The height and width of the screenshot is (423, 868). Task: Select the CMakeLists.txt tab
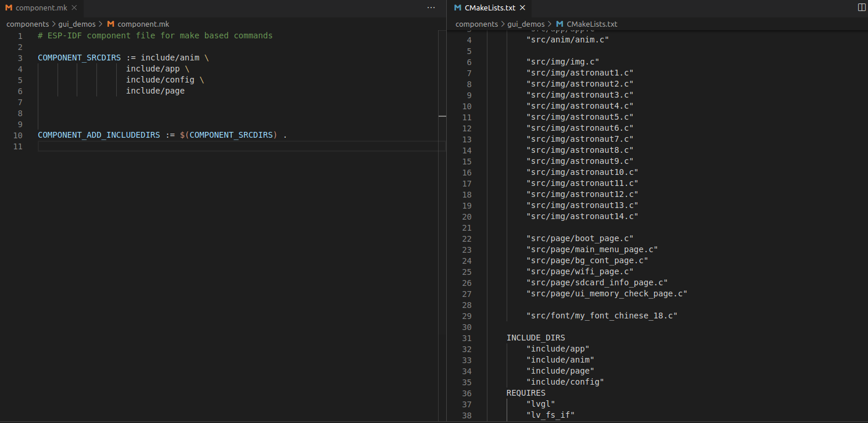click(489, 8)
